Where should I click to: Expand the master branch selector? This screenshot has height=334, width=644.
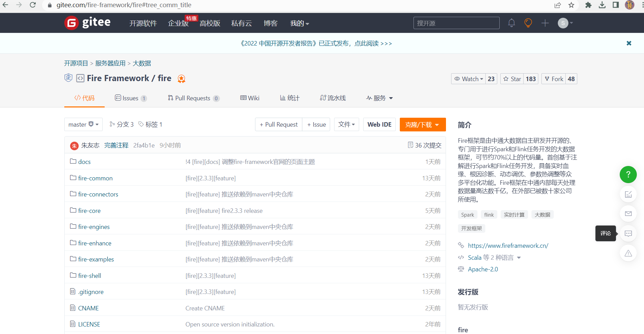click(83, 124)
